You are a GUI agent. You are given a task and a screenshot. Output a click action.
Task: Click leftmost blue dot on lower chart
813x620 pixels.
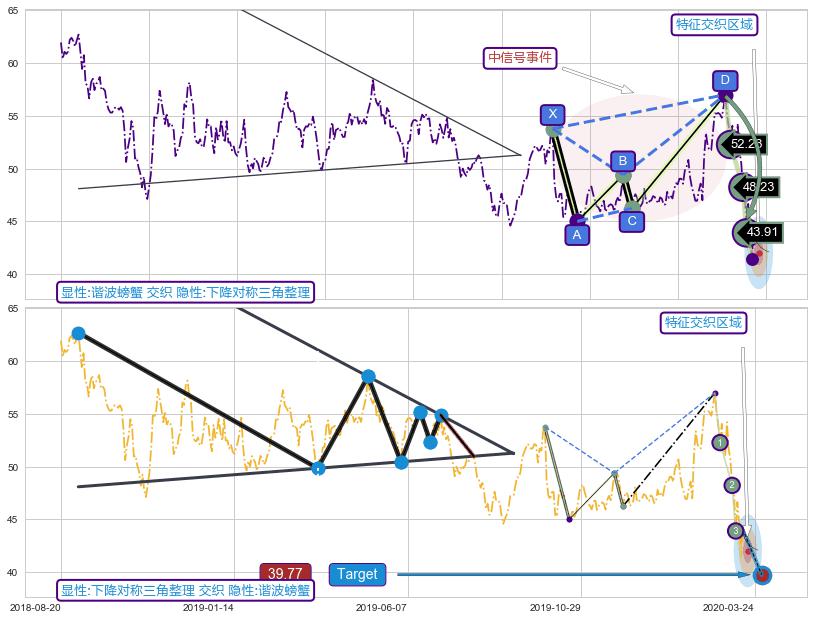coord(78,333)
